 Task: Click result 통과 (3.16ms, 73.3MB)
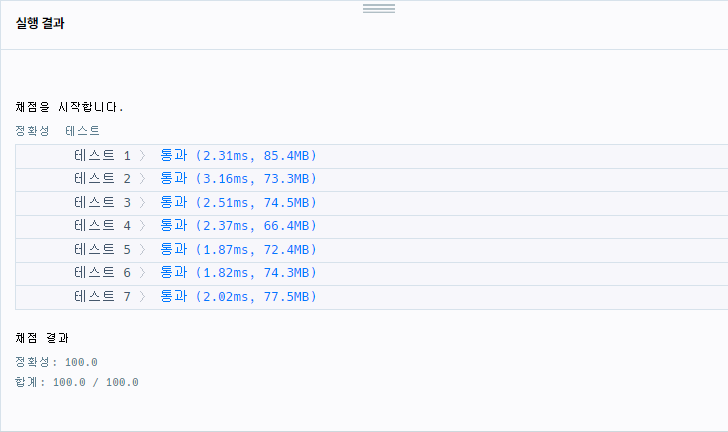238,178
